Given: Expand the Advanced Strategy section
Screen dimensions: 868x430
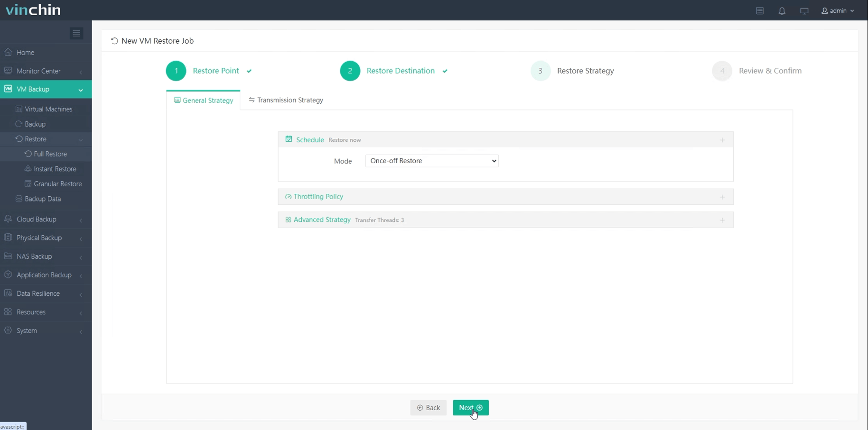Looking at the screenshot, I should point(505,220).
